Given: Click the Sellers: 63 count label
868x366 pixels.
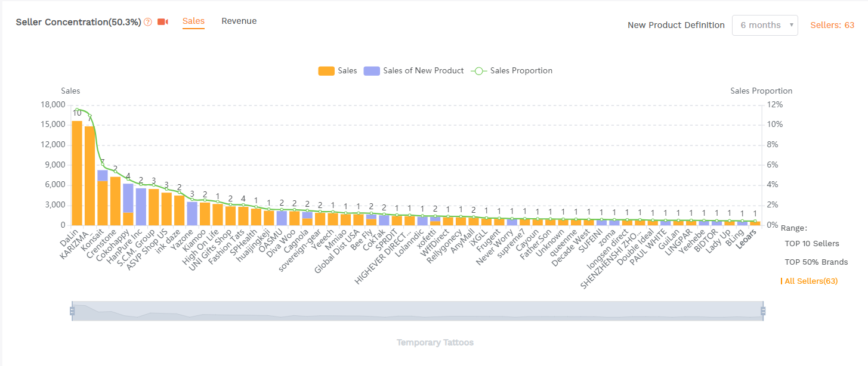Looking at the screenshot, I should tap(832, 25).
